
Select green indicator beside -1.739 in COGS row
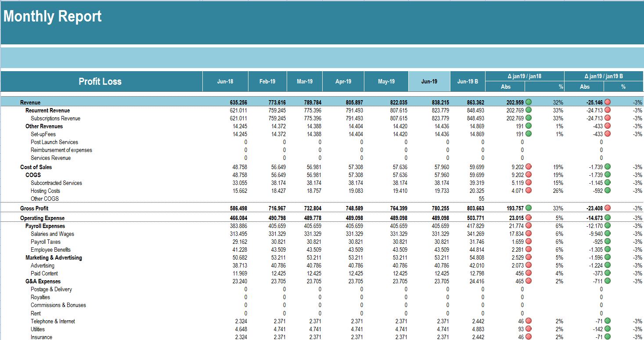608,175
